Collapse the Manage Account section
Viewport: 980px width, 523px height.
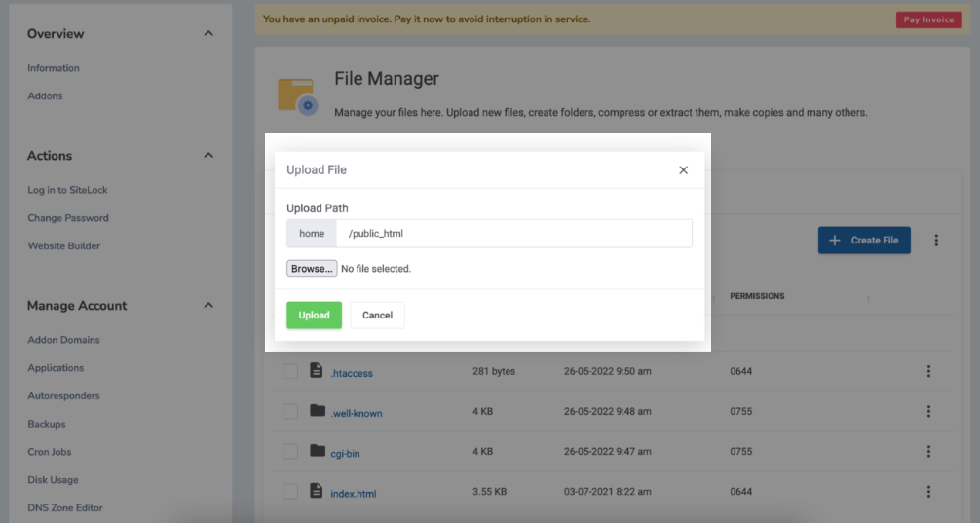(208, 306)
